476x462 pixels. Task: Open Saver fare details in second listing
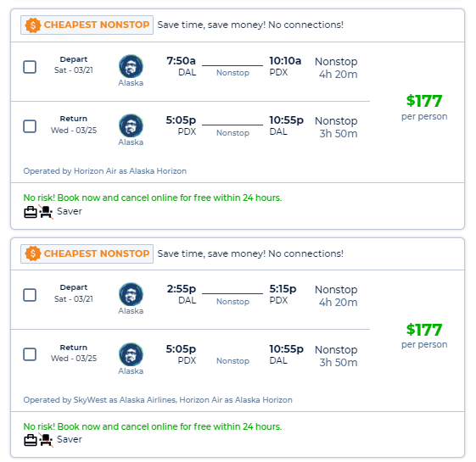(x=70, y=439)
